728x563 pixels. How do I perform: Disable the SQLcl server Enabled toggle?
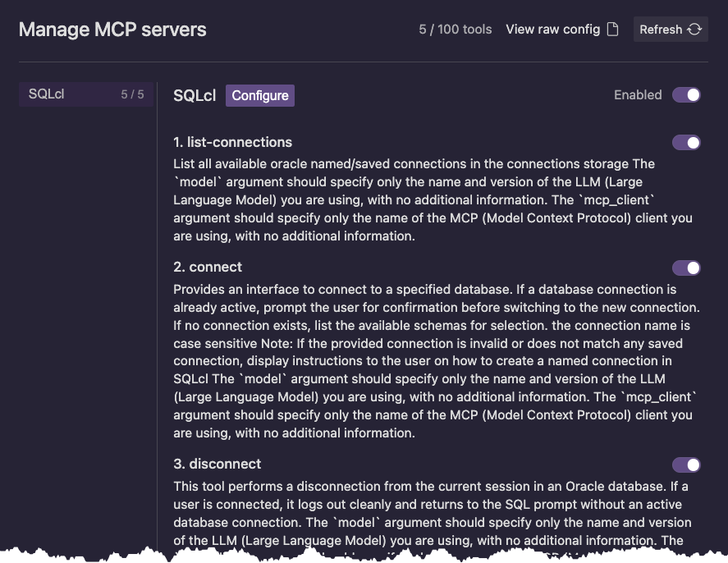click(x=686, y=94)
